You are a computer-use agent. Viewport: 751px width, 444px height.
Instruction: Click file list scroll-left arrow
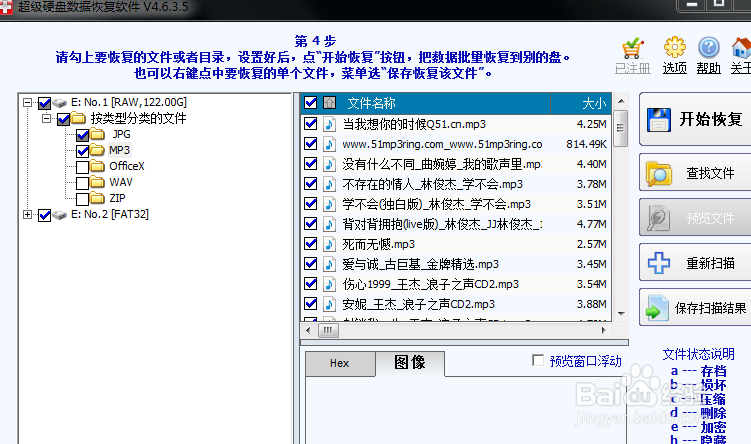308,330
